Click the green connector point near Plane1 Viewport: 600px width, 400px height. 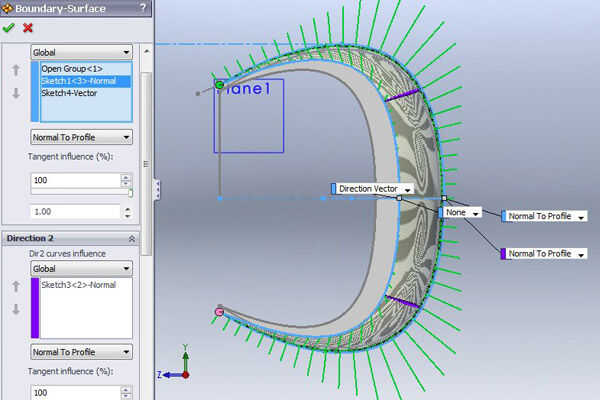[219, 85]
